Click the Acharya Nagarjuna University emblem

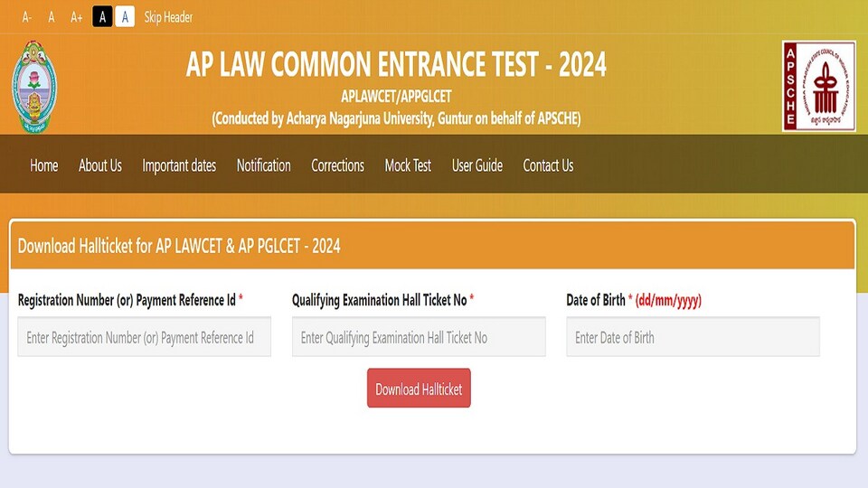34,87
